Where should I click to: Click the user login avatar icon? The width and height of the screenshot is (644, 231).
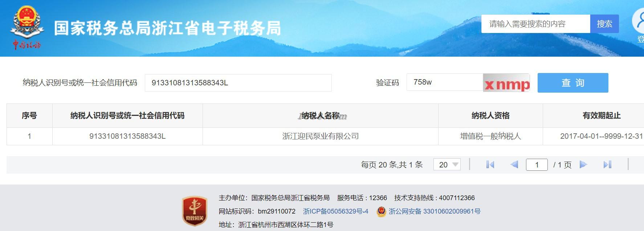click(639, 21)
